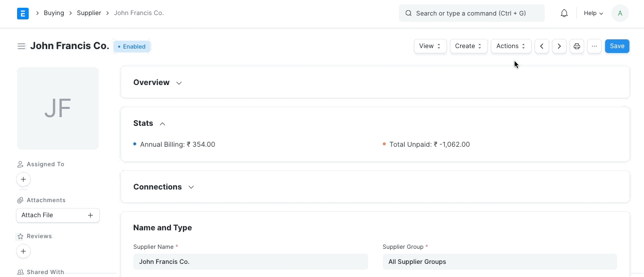Toggle the sidebar hamburger menu icon
Viewport: 644px width, 277px height.
pos(21,46)
